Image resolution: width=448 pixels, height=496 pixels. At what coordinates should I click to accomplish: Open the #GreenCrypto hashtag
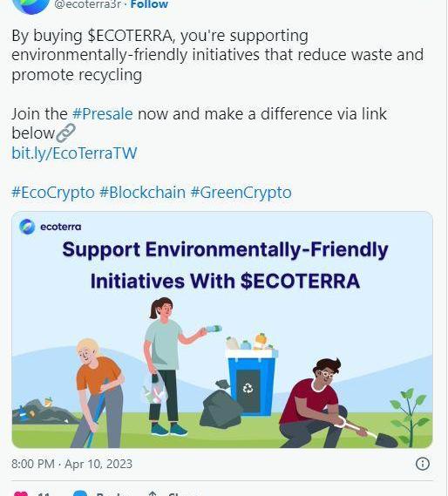pyautogui.click(x=241, y=193)
